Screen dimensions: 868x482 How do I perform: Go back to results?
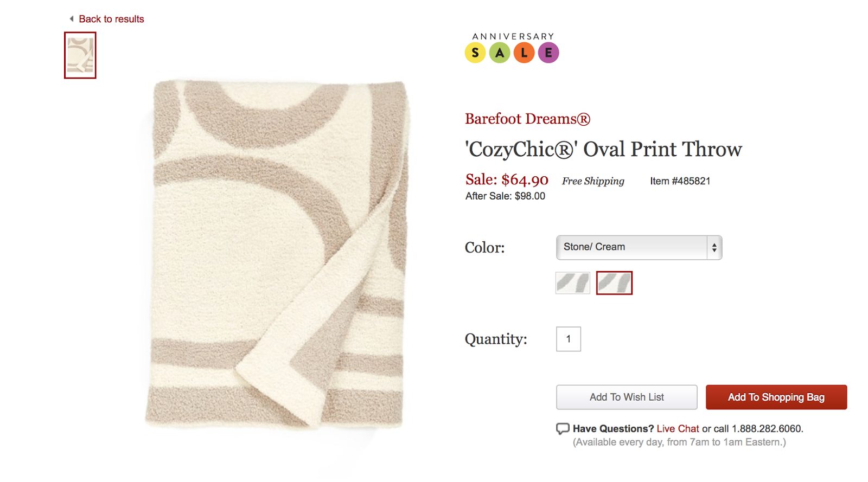[111, 19]
